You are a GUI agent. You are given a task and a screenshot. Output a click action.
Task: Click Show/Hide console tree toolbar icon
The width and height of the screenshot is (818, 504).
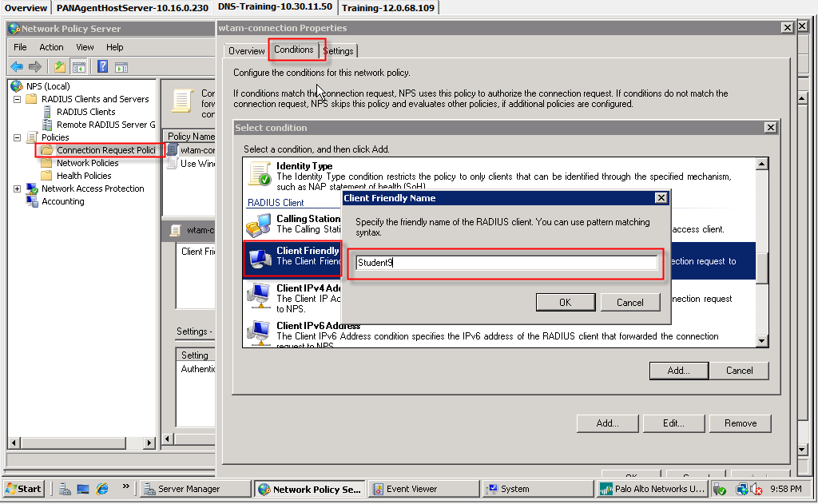pyautogui.click(x=79, y=67)
